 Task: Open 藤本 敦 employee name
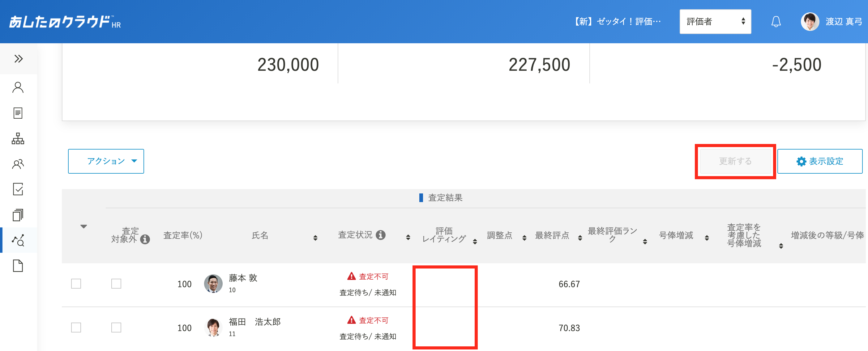click(243, 278)
